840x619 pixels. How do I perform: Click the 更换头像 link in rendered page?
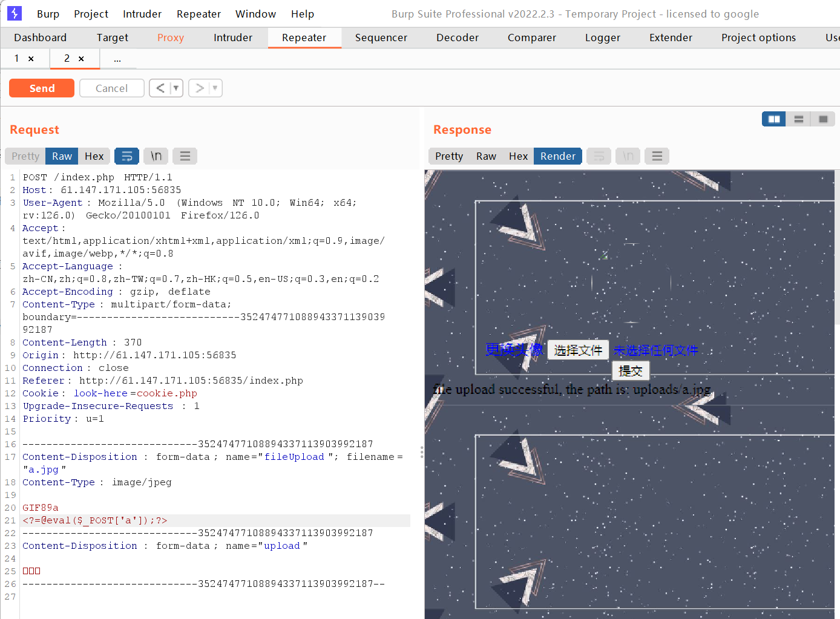point(514,350)
